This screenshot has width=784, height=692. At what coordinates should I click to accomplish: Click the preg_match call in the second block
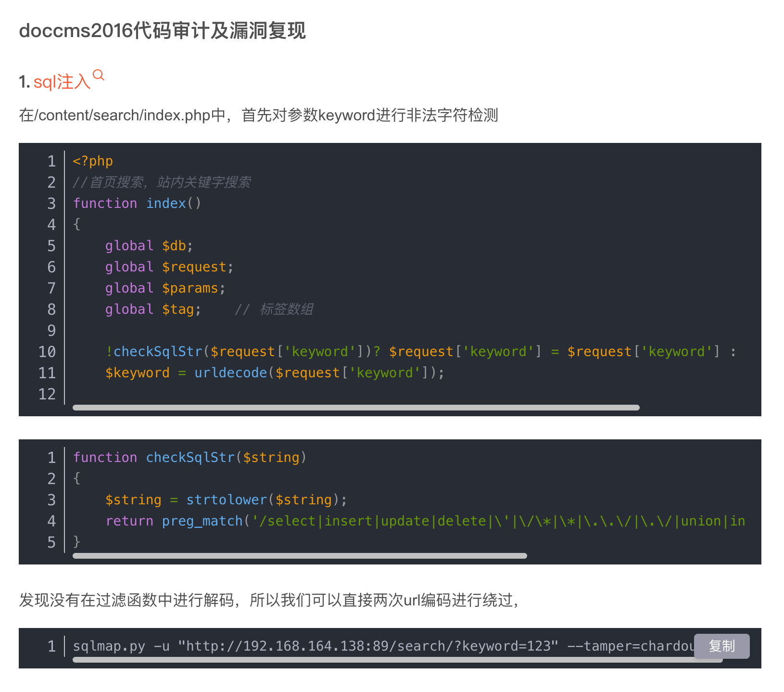click(x=202, y=521)
